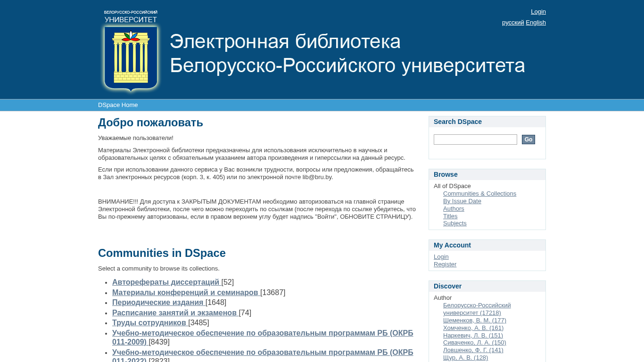644x362 pixels.
Task: Go to DSpace Home breadcrumb
Action: [118, 105]
